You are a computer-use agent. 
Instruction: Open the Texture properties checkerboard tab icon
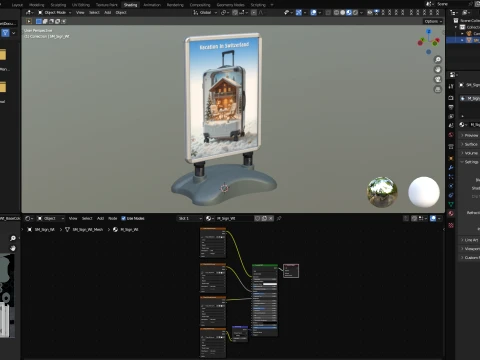coord(451,225)
